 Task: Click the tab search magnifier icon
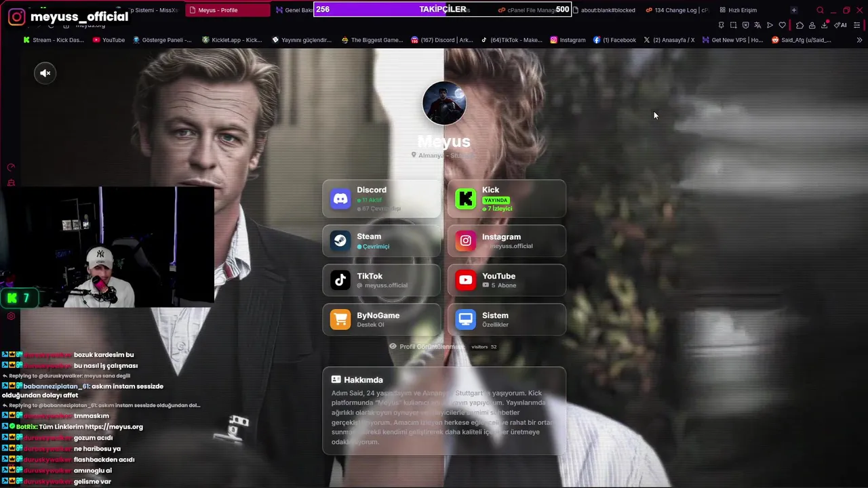(x=820, y=10)
